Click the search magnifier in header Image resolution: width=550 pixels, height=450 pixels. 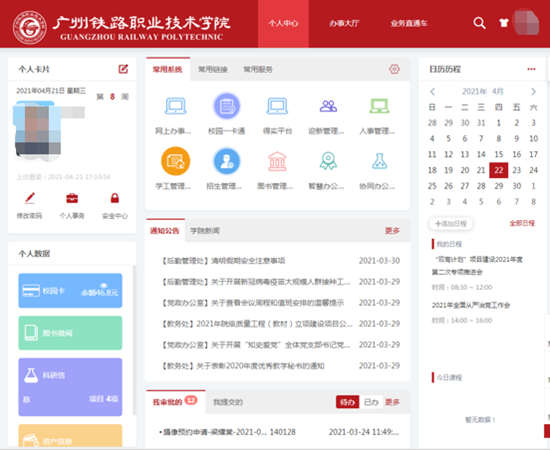[479, 23]
